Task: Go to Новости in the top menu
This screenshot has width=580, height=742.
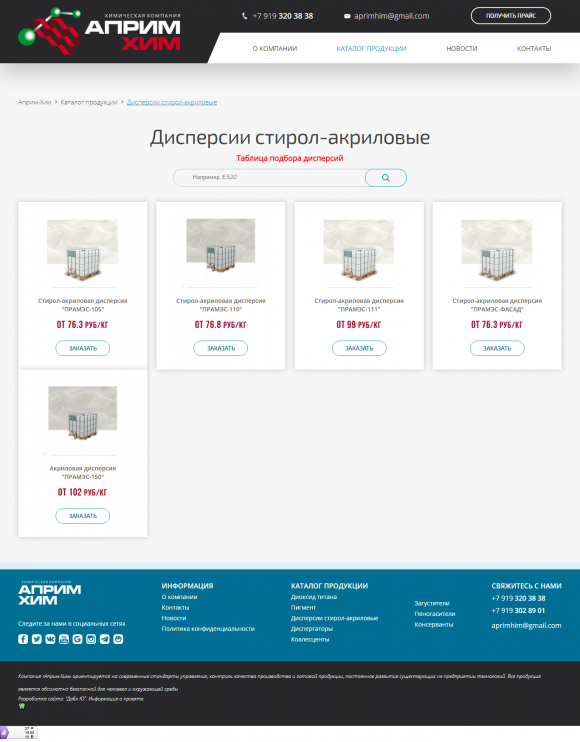Action: (462, 48)
